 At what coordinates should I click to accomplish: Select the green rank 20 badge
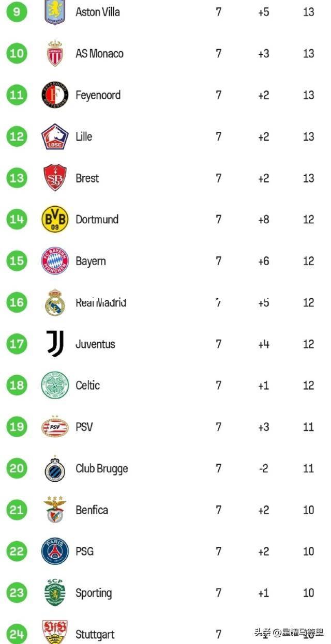17,468
